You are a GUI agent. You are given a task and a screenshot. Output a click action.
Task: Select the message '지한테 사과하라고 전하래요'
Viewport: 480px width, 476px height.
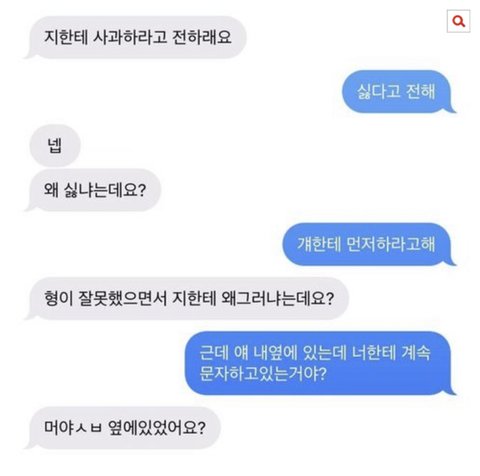click(x=138, y=37)
